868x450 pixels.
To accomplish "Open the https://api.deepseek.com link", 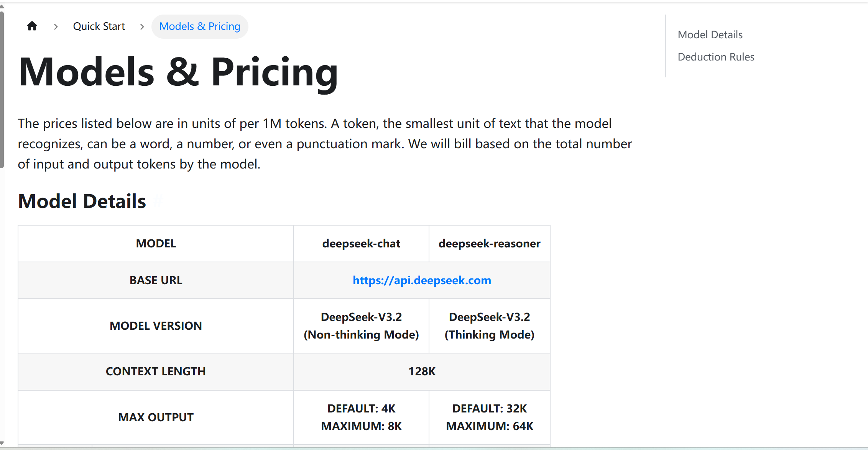I will [422, 280].
